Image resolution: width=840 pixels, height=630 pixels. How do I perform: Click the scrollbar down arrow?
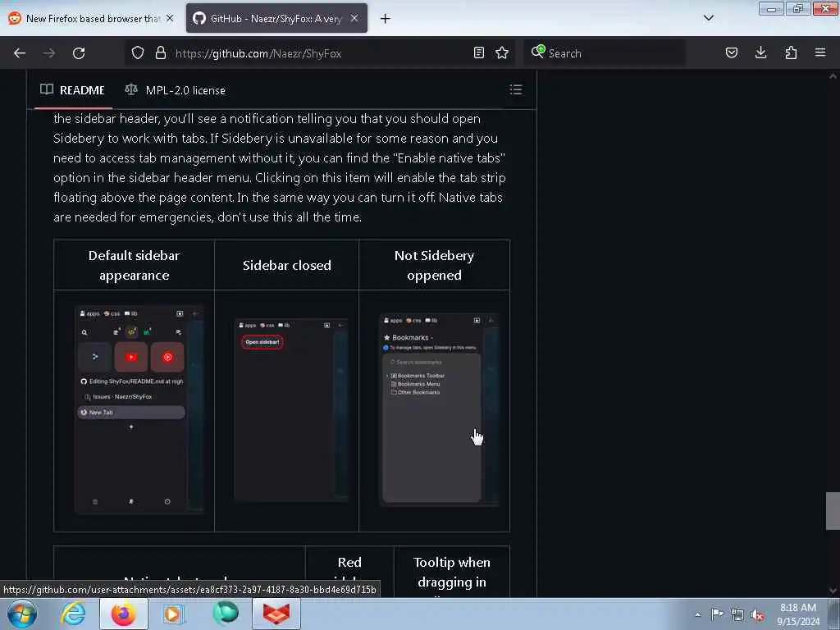pos(833,591)
